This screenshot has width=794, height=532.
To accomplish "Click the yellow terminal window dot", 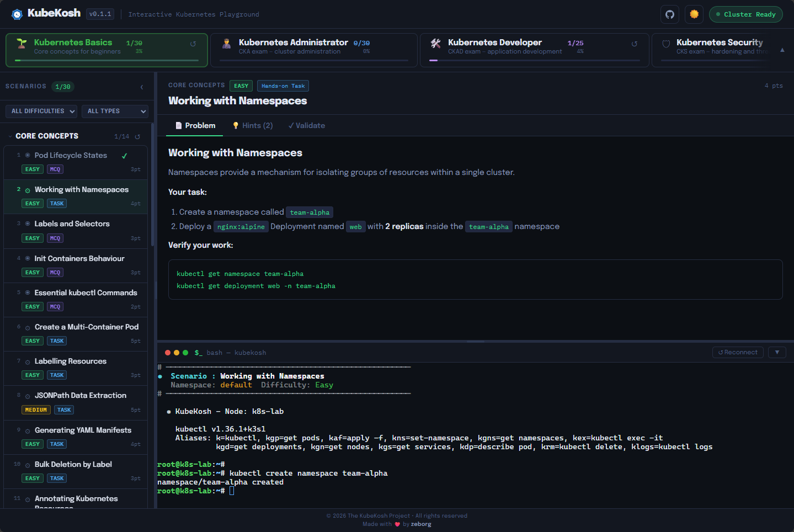I will click(x=177, y=353).
